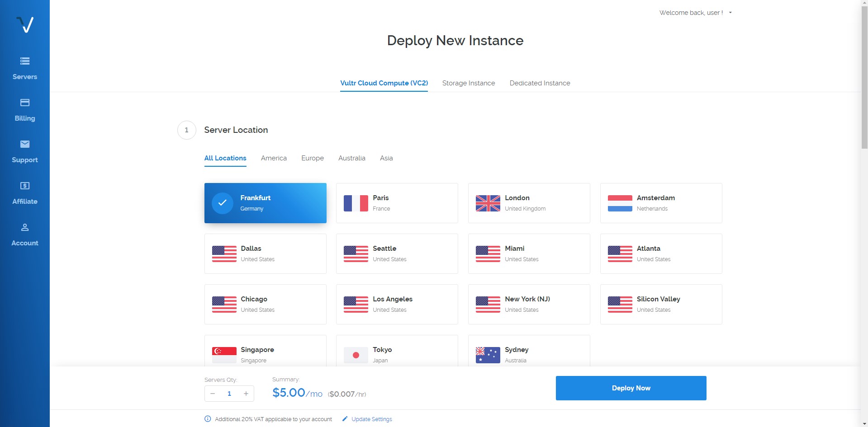This screenshot has width=868, height=427.
Task: Click the UK flag icon for London
Action: 488,203
